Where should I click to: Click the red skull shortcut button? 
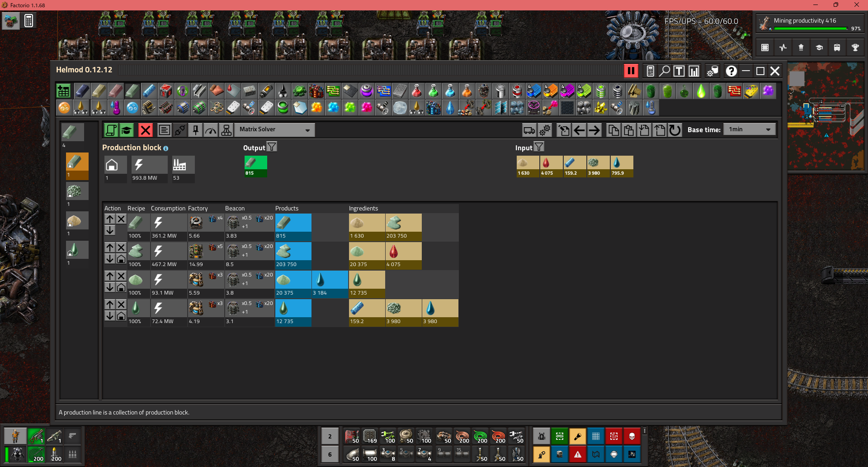pyautogui.click(x=632, y=436)
